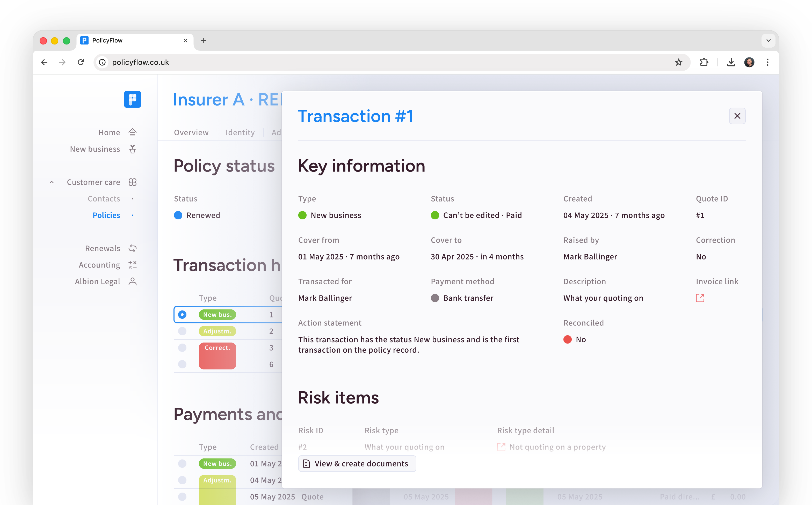
Task: Collapse the Customer care section chevron
Action: 52,182
